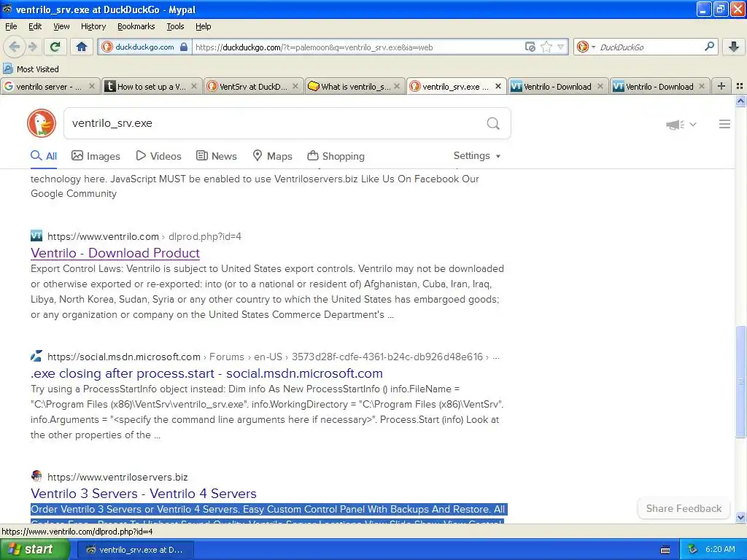Click the DuckDuckGo duck logo
Image resolution: width=747 pixels, height=560 pixels.
point(42,123)
